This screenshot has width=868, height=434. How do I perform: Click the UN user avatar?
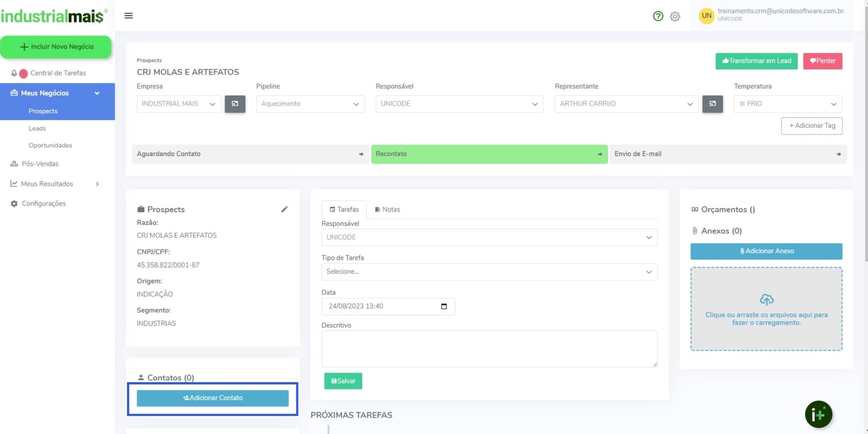[706, 16]
